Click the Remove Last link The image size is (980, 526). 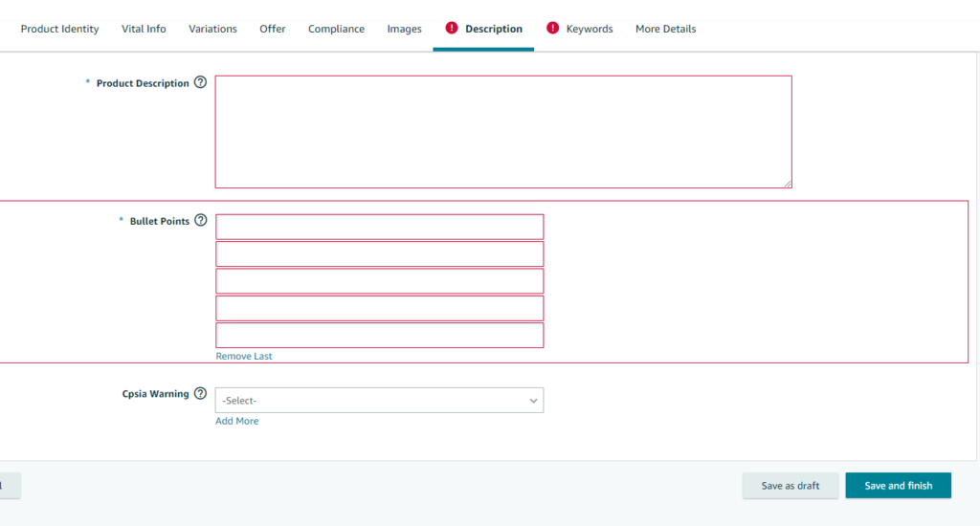[x=244, y=356]
